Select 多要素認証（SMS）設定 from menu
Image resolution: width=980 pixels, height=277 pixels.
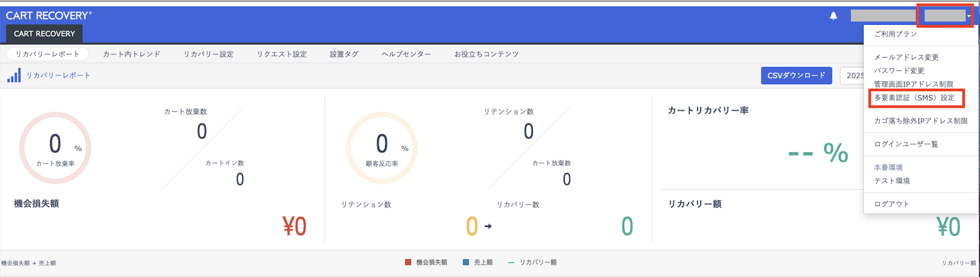click(914, 98)
